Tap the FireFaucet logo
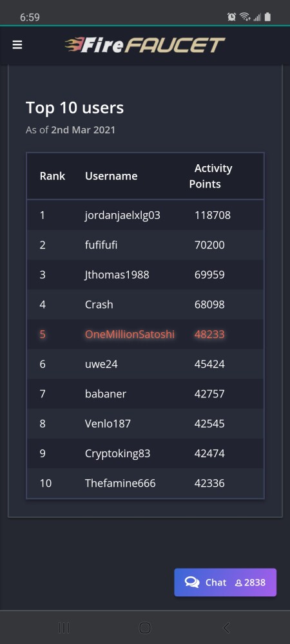290x644 pixels. (x=145, y=45)
